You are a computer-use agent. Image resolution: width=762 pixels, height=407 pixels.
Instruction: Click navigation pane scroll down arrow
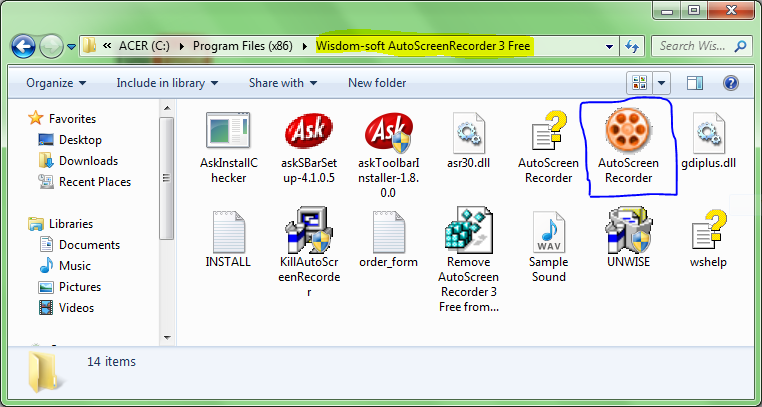[167, 337]
